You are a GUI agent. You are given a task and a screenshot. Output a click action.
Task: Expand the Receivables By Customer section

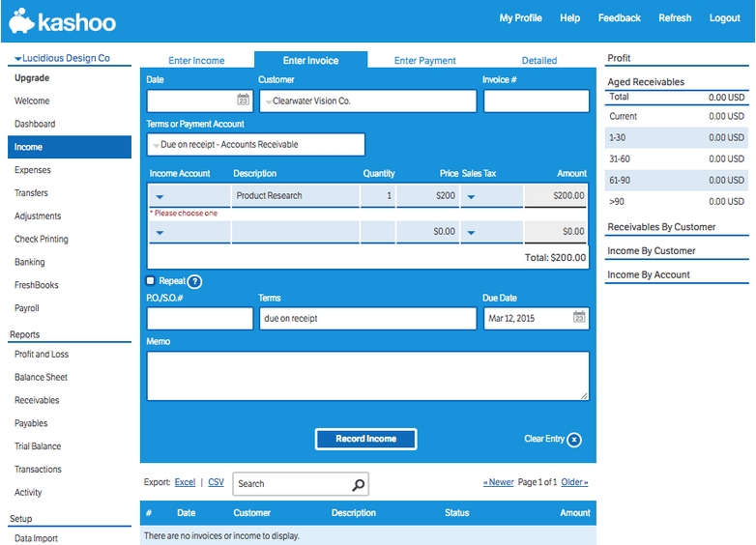(x=661, y=227)
